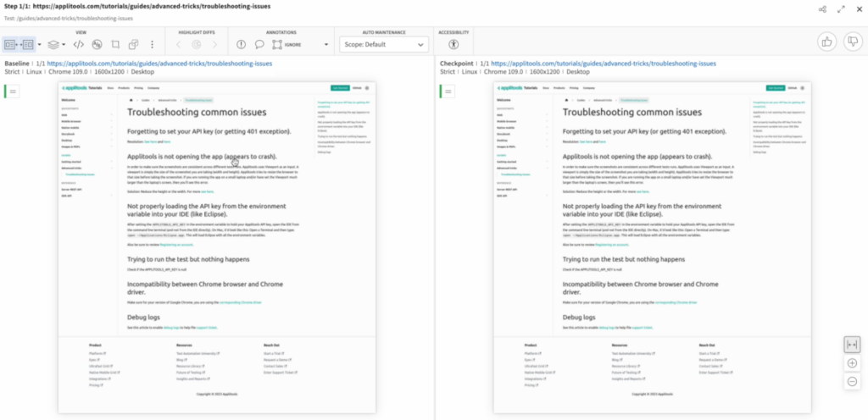Click the layers view icon
This screenshot has width=868, height=420.
click(x=53, y=44)
